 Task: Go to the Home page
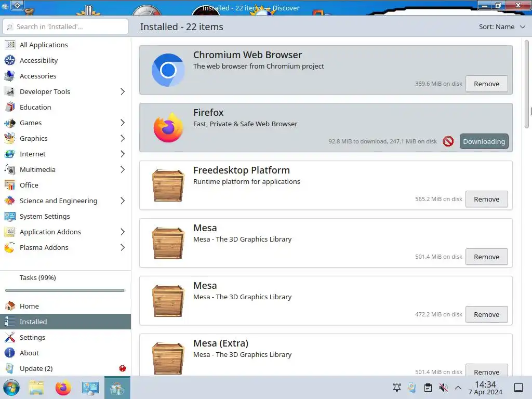pyautogui.click(x=65, y=306)
